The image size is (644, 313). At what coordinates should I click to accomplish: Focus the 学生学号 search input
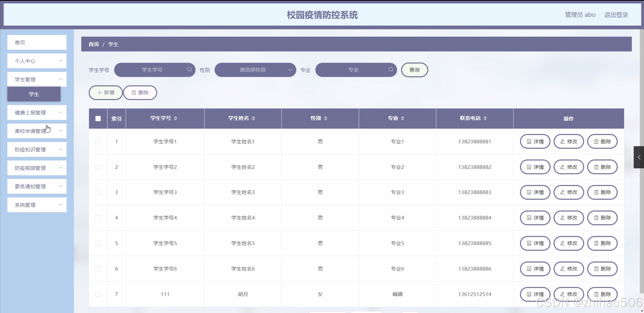click(152, 70)
